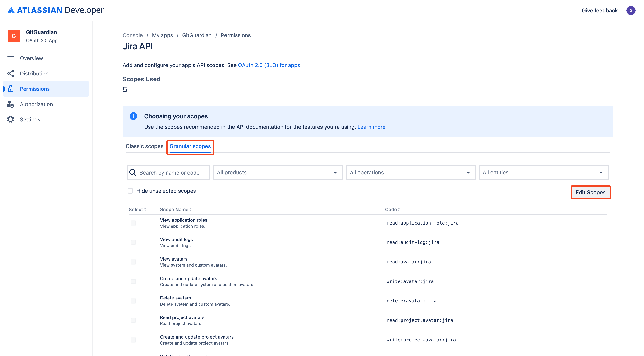Open the user avatar account menu
The width and height of the screenshot is (644, 356).
pyautogui.click(x=631, y=11)
